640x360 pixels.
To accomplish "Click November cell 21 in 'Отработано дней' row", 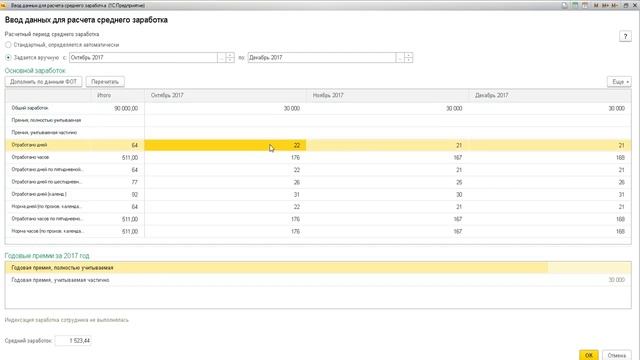I will 459,145.
